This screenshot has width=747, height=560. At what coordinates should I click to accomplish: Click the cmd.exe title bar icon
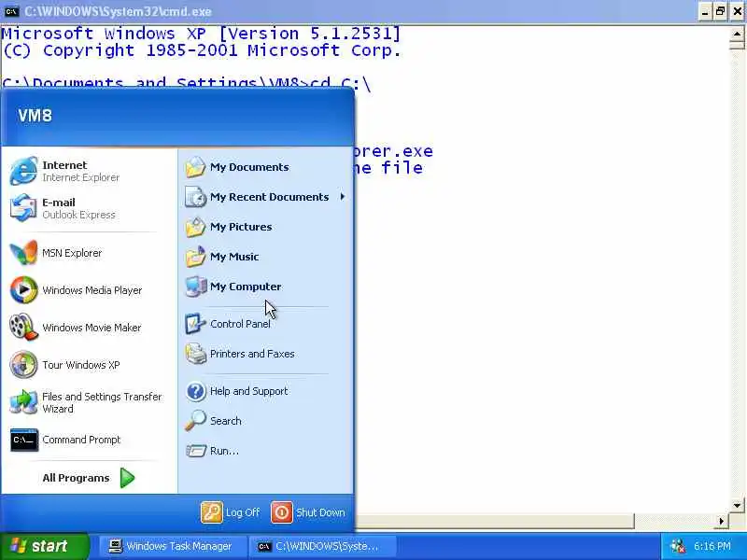pos(11,11)
